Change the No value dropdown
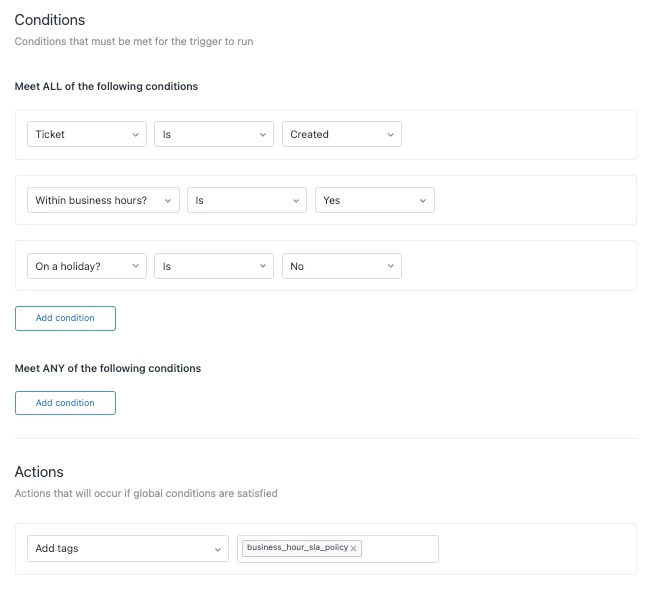 (341, 267)
